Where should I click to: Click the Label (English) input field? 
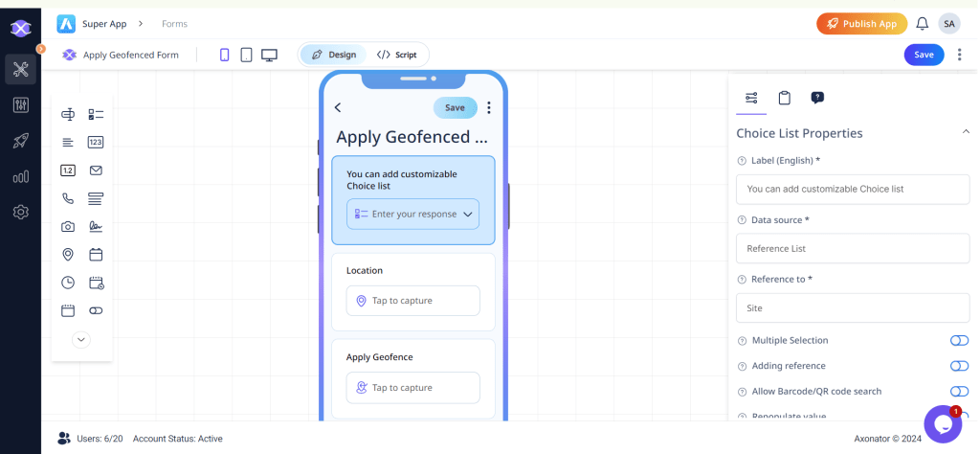click(x=853, y=190)
